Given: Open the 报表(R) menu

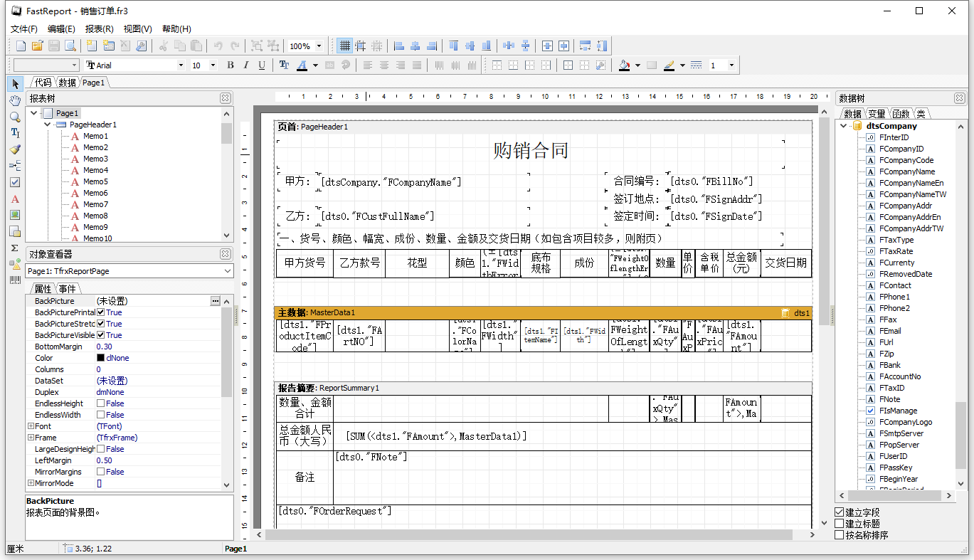Looking at the screenshot, I should coord(99,29).
